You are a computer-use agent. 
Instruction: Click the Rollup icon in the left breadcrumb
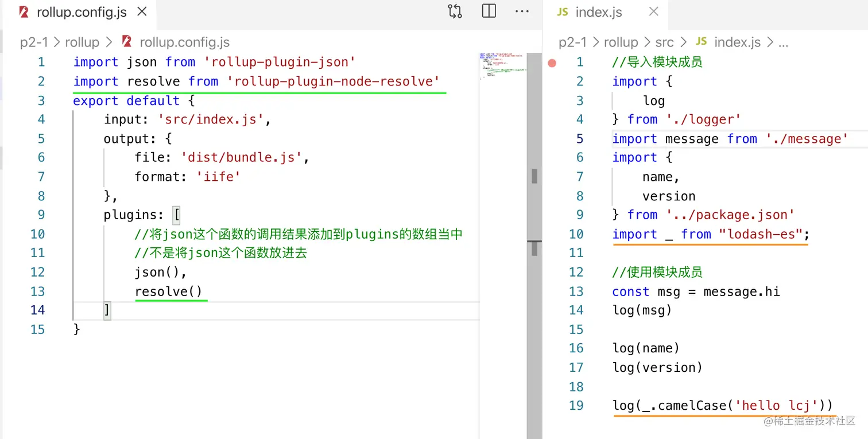click(127, 42)
